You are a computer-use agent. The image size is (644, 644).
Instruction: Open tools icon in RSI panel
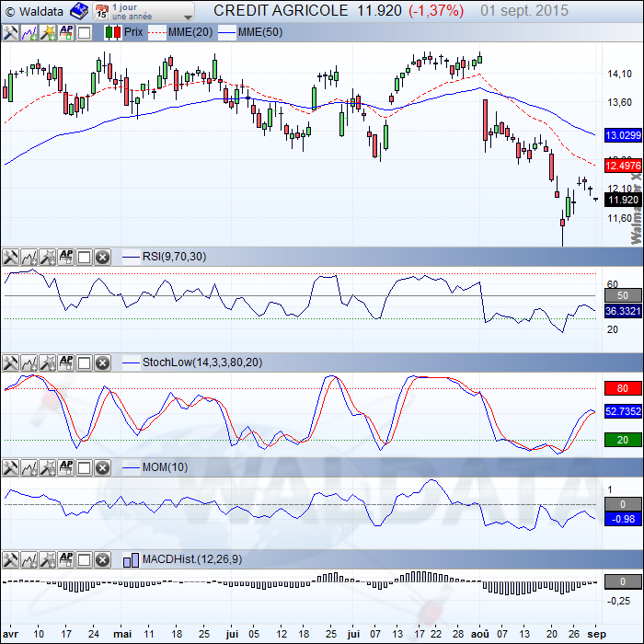click(10, 257)
